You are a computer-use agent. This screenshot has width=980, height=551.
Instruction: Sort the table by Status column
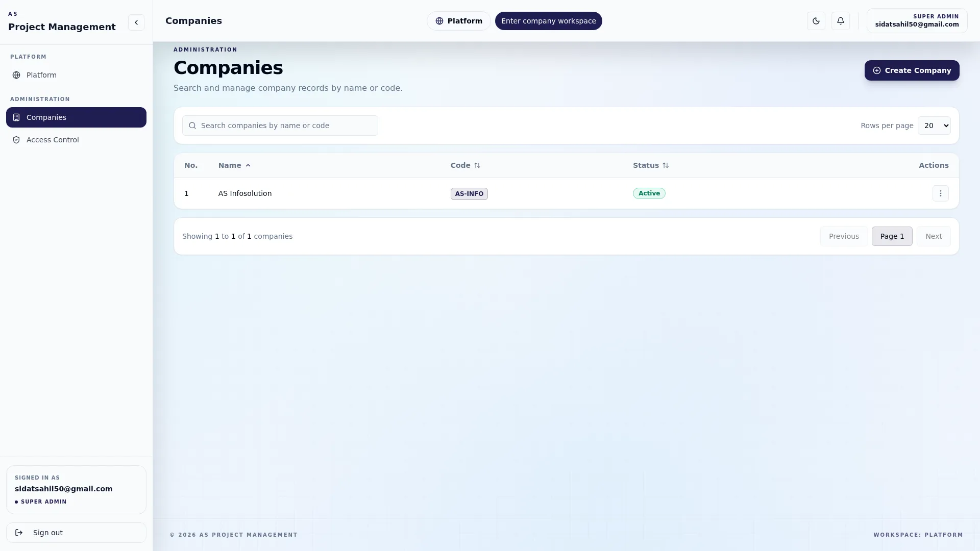click(651, 165)
